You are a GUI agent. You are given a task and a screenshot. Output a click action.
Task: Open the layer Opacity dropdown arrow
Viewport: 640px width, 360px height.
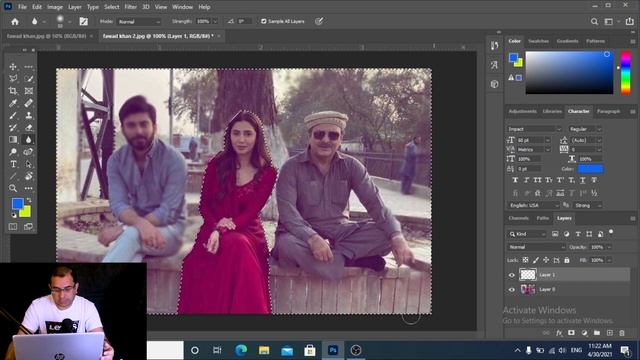tap(609, 247)
